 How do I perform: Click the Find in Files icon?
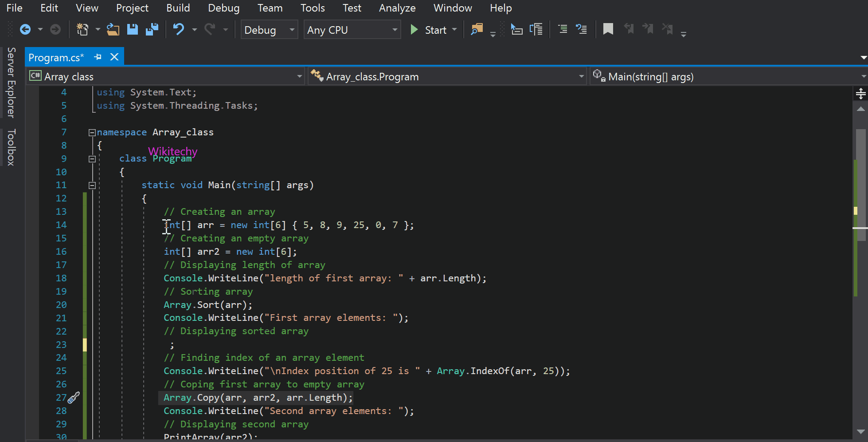click(x=477, y=30)
